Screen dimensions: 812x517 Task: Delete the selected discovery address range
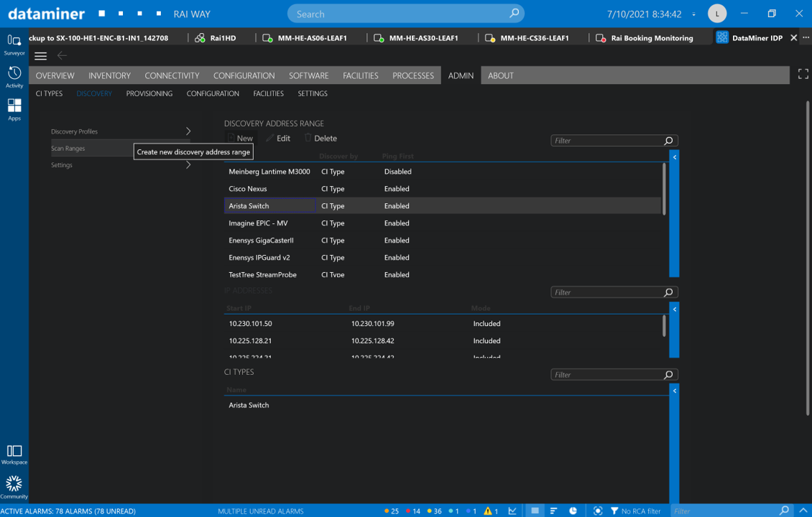[x=320, y=138]
